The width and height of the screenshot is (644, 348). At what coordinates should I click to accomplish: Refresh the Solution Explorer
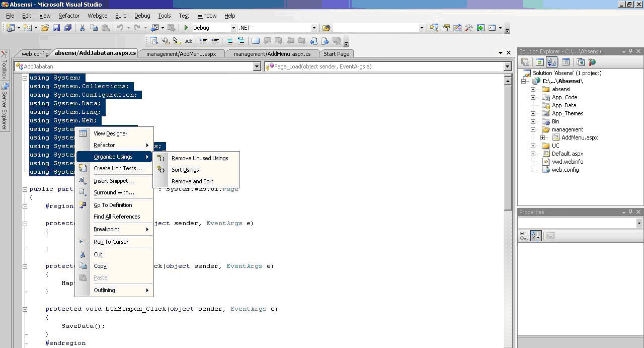pyautogui.click(x=539, y=61)
